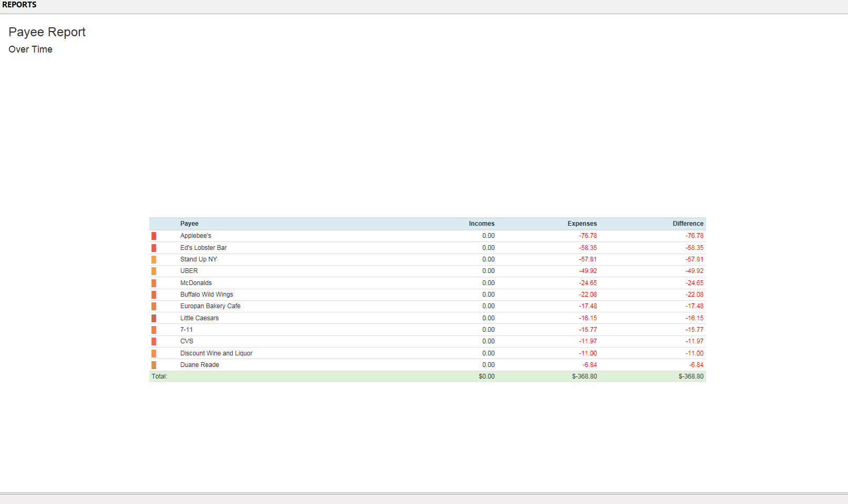This screenshot has width=848, height=504.
Task: Click the Payee column header
Action: click(189, 224)
